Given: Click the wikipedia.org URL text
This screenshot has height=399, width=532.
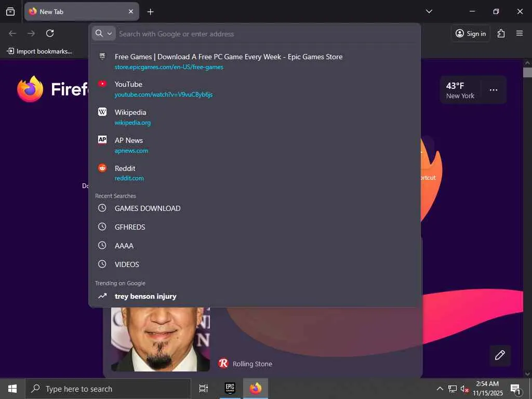Looking at the screenshot, I should point(132,123).
